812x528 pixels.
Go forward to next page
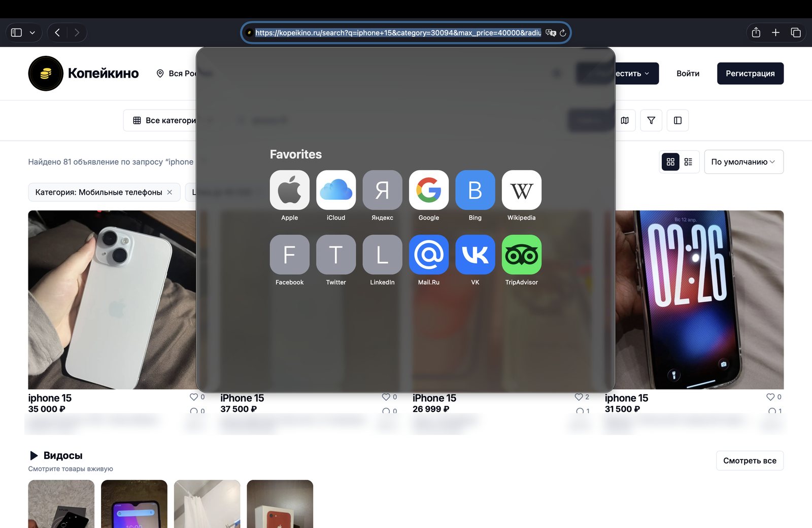point(77,32)
